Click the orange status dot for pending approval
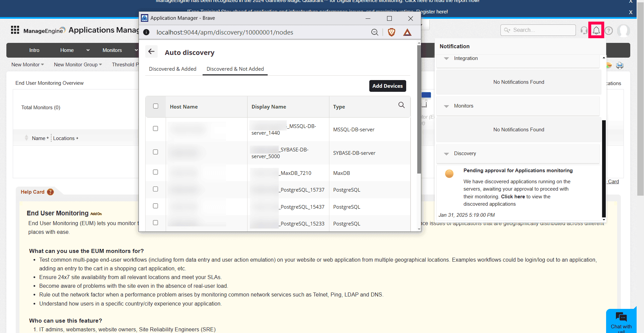The image size is (644, 333). click(x=449, y=174)
